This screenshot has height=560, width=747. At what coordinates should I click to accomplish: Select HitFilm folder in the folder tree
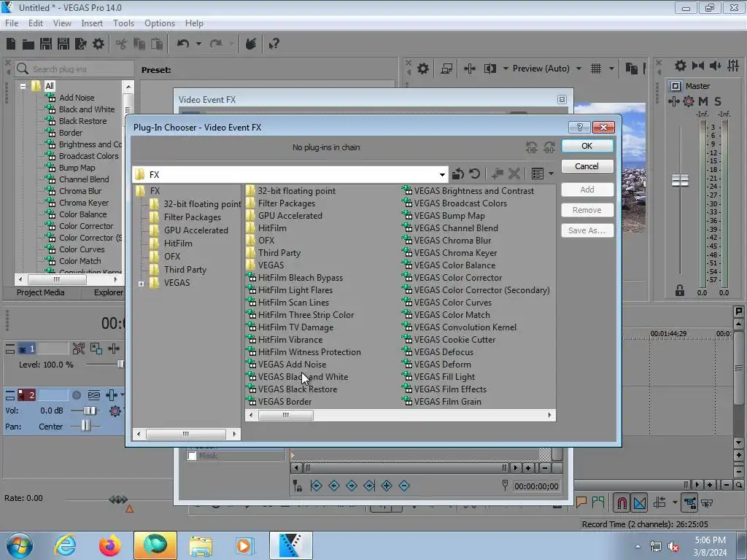point(178,244)
